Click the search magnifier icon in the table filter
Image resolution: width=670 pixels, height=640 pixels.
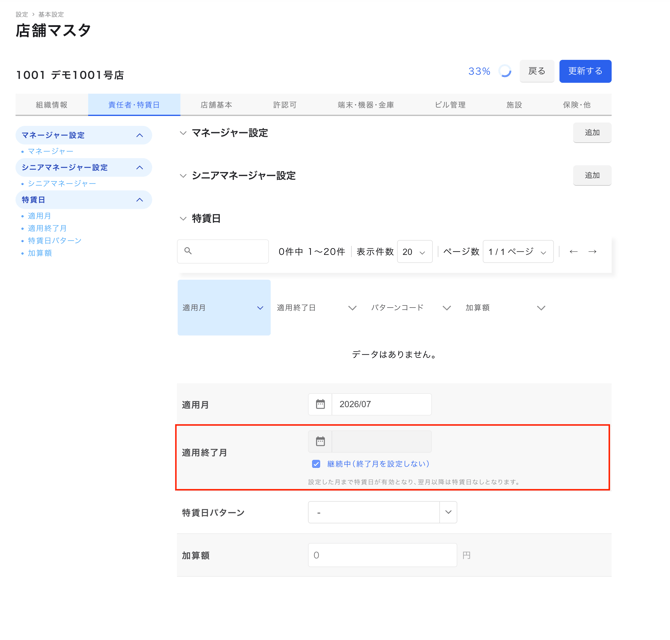point(188,251)
